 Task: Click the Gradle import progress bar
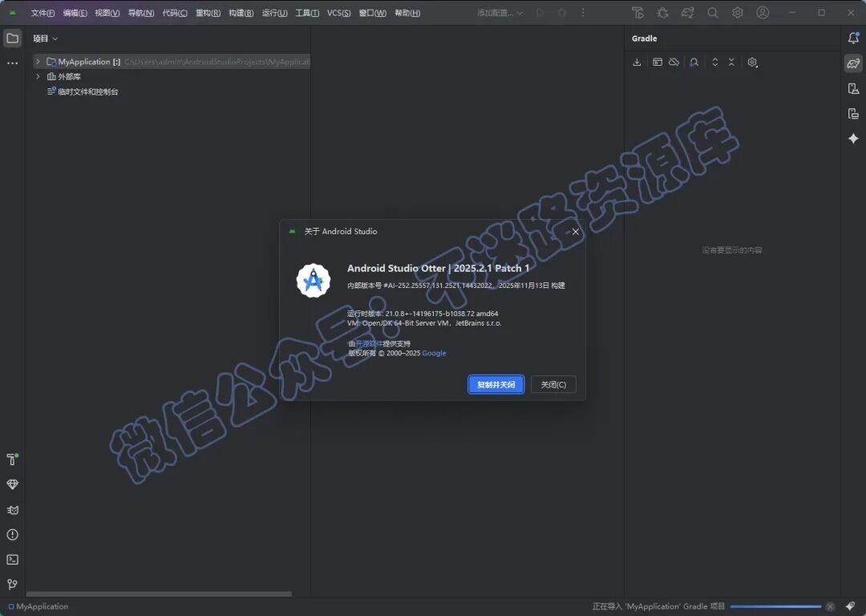775,606
